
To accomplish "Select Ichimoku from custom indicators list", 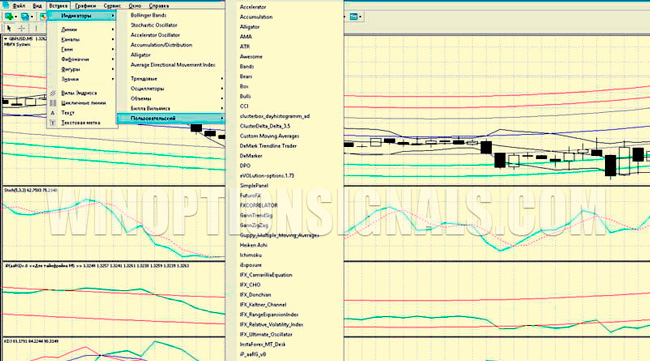I will (x=251, y=255).
